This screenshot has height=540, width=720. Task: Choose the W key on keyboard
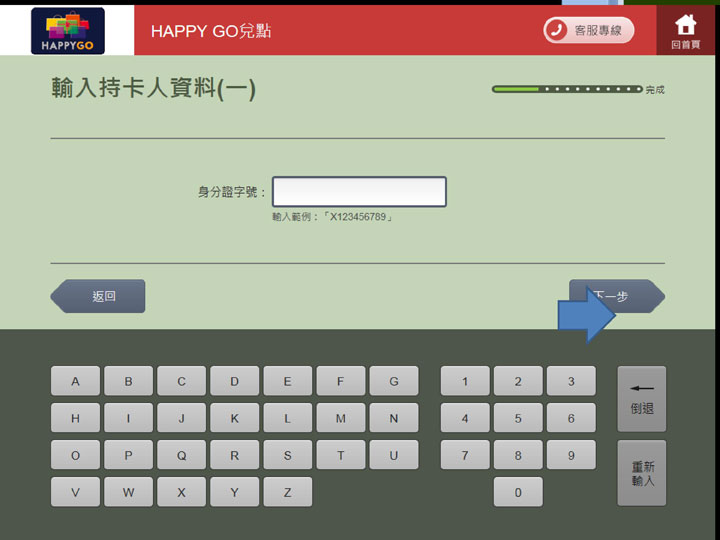tap(129, 492)
